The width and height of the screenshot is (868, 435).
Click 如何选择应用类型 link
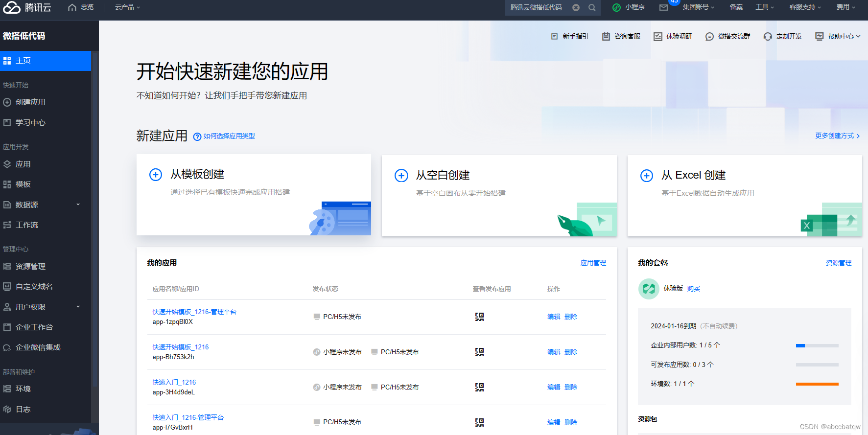point(229,137)
